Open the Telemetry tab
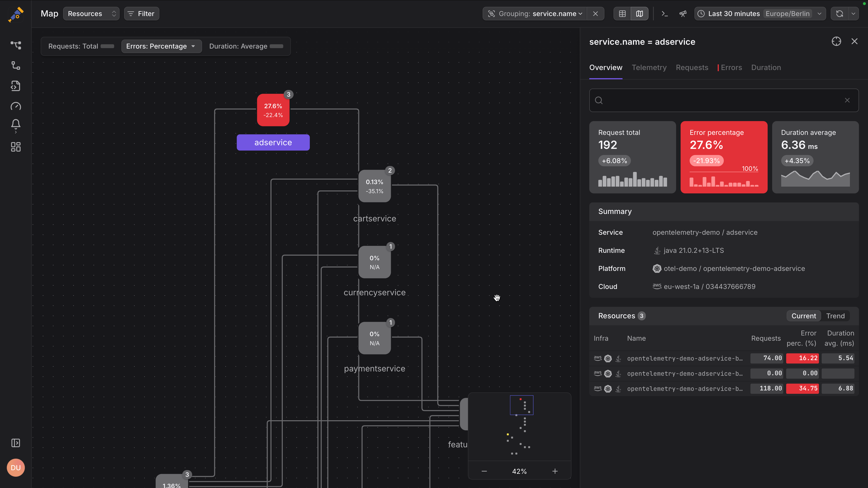The width and height of the screenshot is (868, 488). 649,67
